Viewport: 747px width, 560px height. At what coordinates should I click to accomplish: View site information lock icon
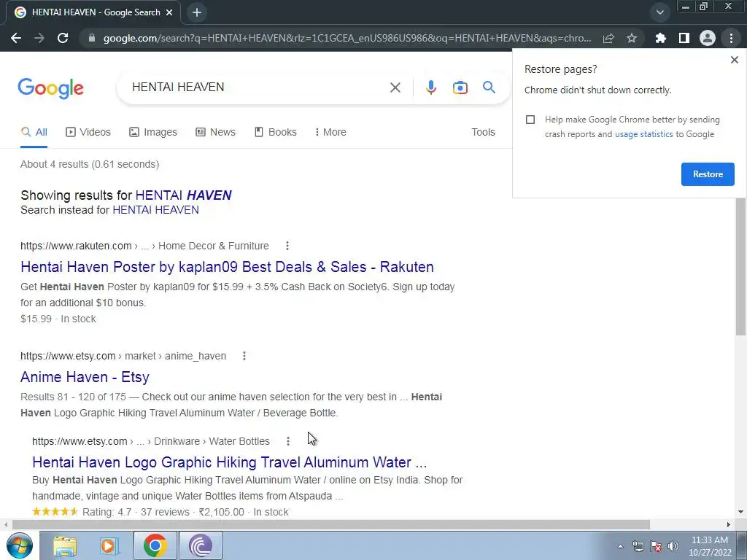click(91, 38)
